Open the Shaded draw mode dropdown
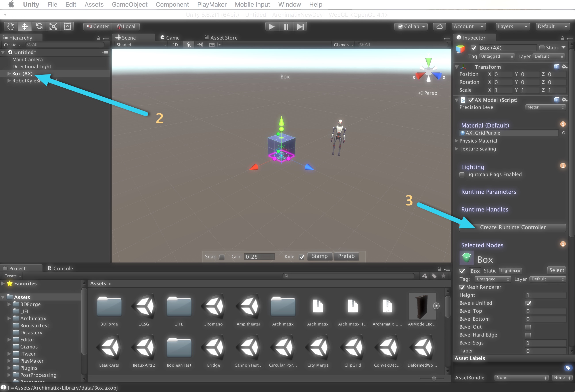 tap(141, 45)
